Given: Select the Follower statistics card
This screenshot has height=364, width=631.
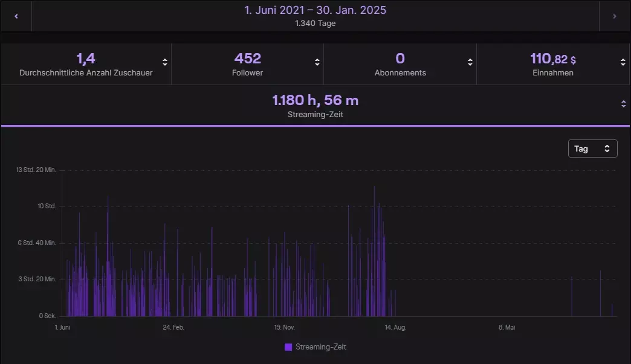Looking at the screenshot, I should coord(247,63).
